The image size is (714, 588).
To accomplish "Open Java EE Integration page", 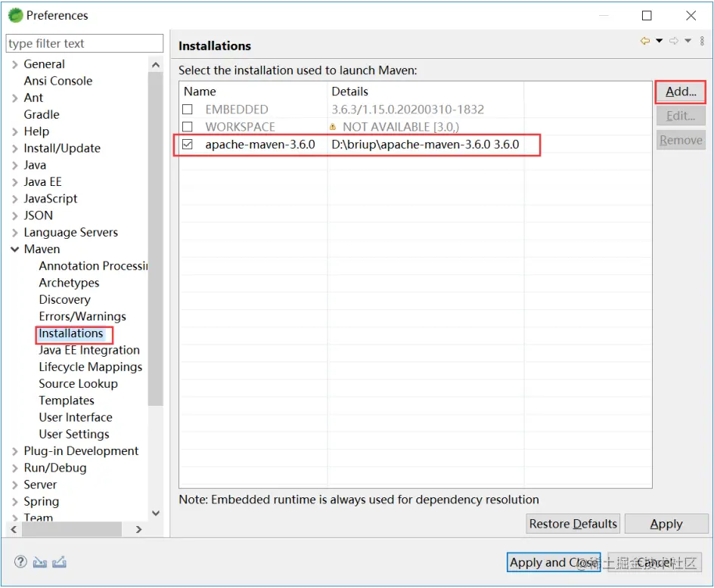I will (89, 351).
